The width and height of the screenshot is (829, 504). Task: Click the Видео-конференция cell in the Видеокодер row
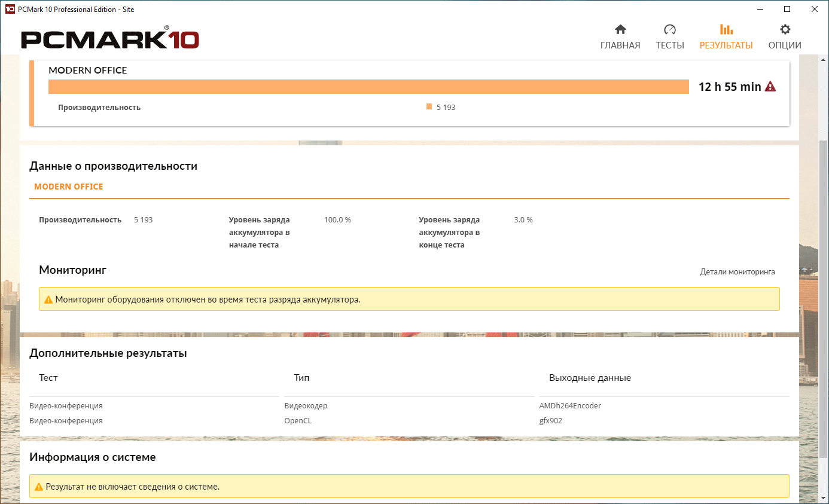[66, 406]
